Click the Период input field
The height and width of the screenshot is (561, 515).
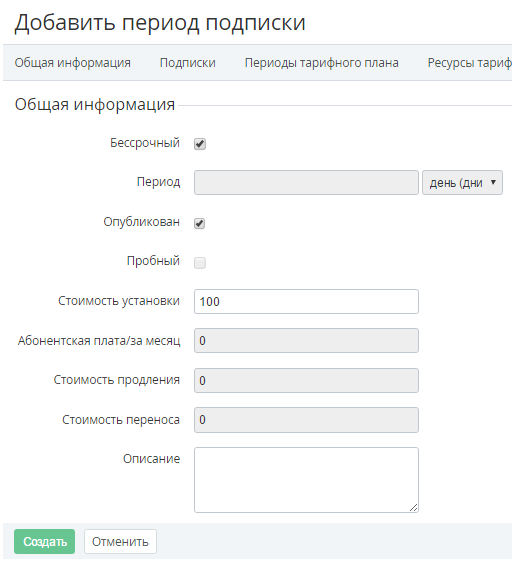coord(306,182)
